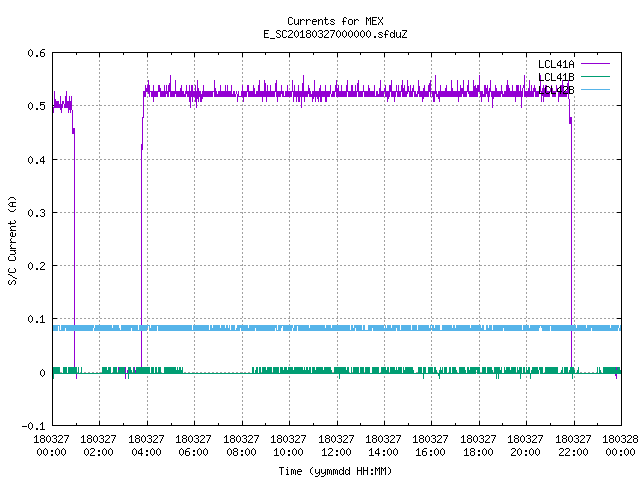Click the '180328 00:00' x-axis tick label

click(x=620, y=445)
